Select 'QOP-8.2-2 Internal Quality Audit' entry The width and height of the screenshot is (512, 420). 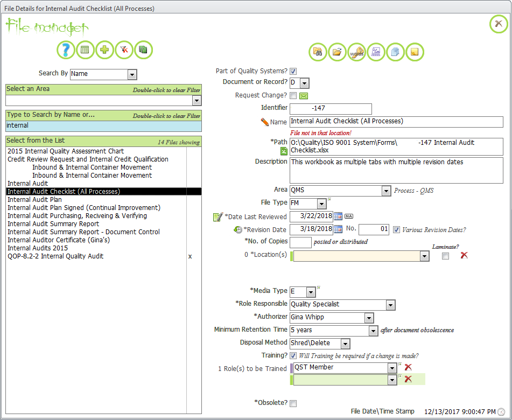pyautogui.click(x=96, y=256)
